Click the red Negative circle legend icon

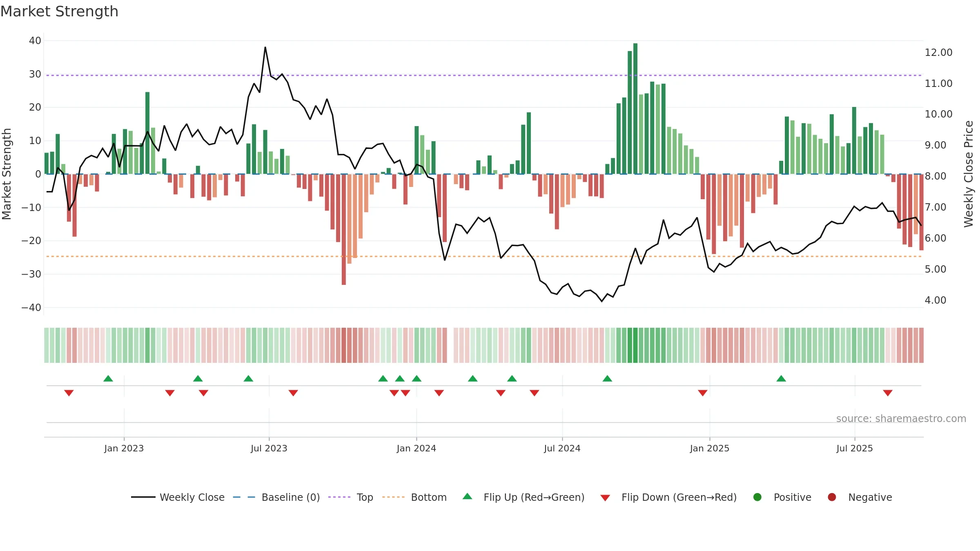[x=832, y=497]
